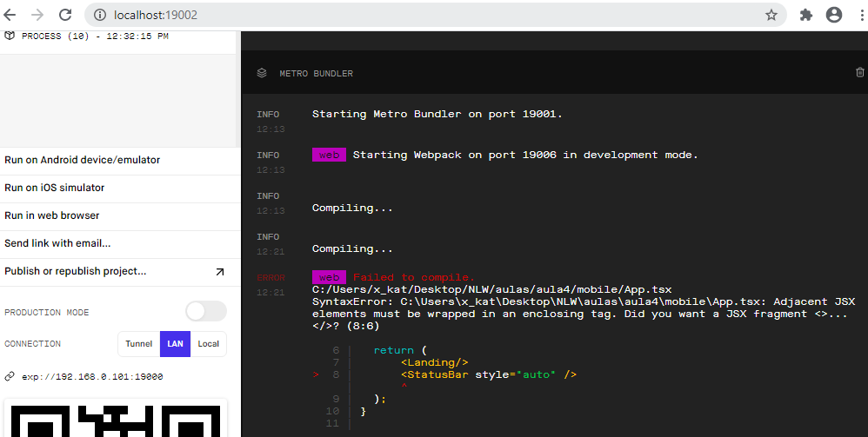Click the magenta web tag in error entry
The image size is (868, 437).
[329, 277]
